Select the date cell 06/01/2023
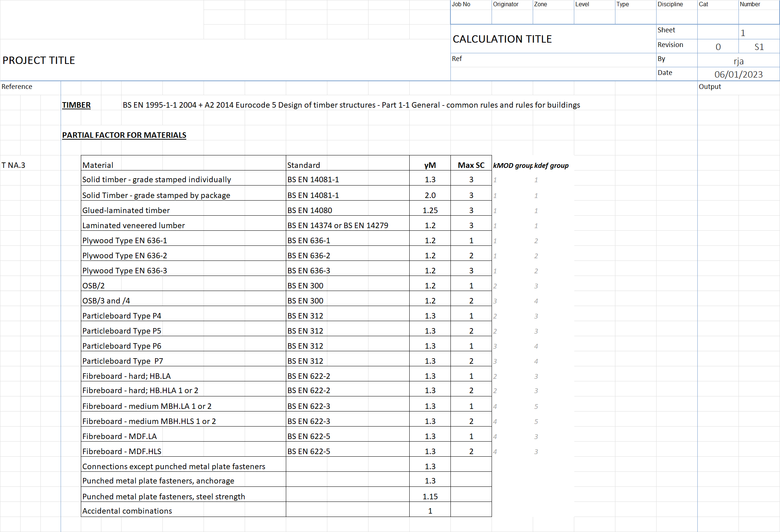The width and height of the screenshot is (780, 532). (738, 74)
